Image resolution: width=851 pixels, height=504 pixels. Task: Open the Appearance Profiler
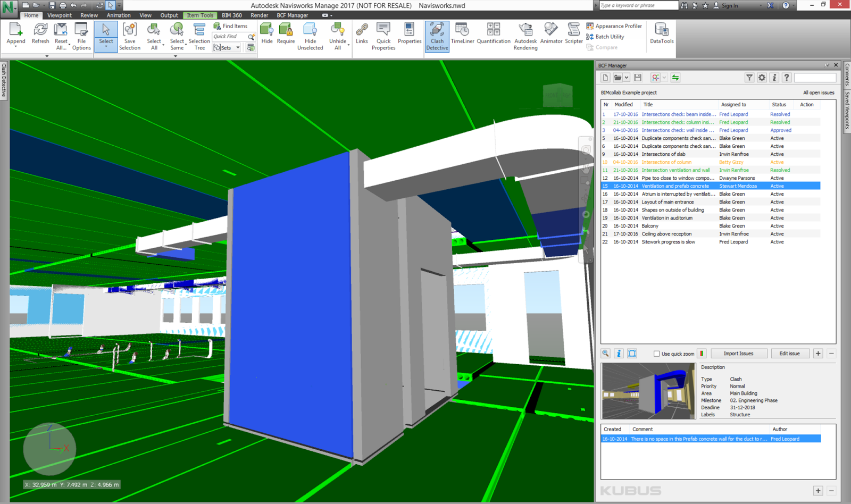615,26
